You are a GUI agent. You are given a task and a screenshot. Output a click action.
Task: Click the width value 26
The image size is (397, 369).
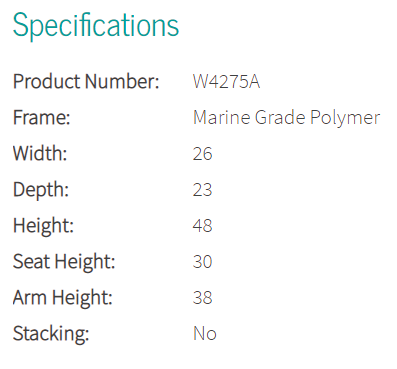pyautogui.click(x=202, y=154)
